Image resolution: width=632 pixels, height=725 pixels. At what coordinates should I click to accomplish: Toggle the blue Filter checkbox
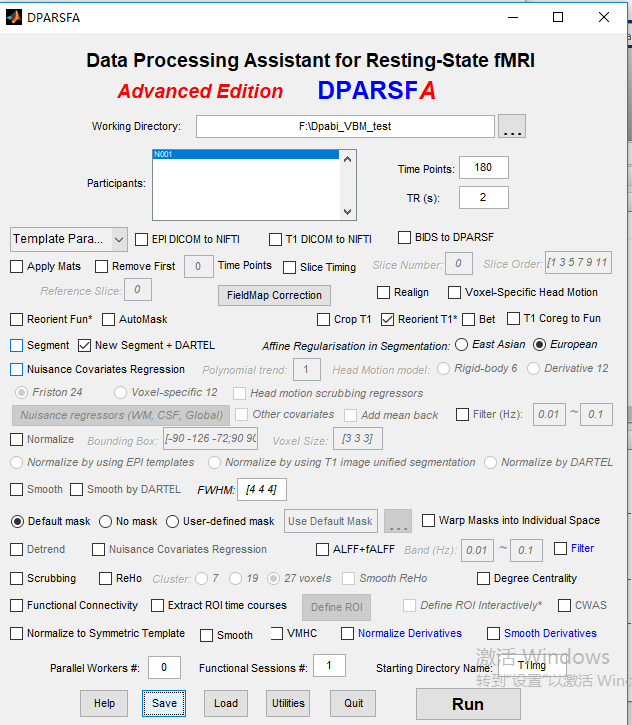(560, 548)
